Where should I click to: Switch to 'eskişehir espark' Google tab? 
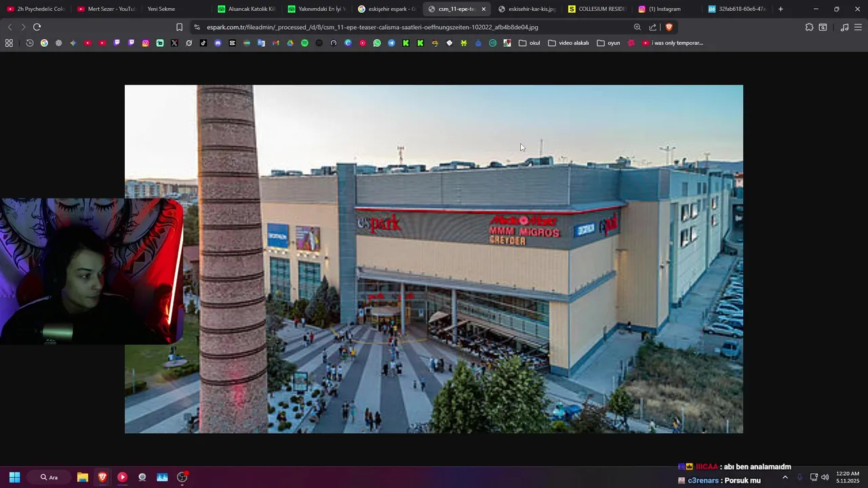[x=387, y=9]
